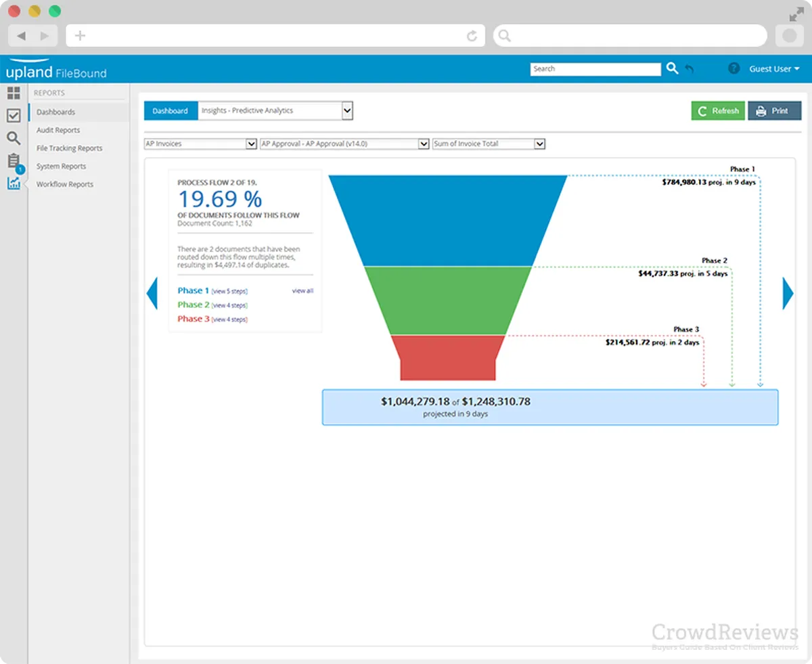Click the undo arrow beside header search
The height and width of the screenshot is (664, 812).
point(690,69)
